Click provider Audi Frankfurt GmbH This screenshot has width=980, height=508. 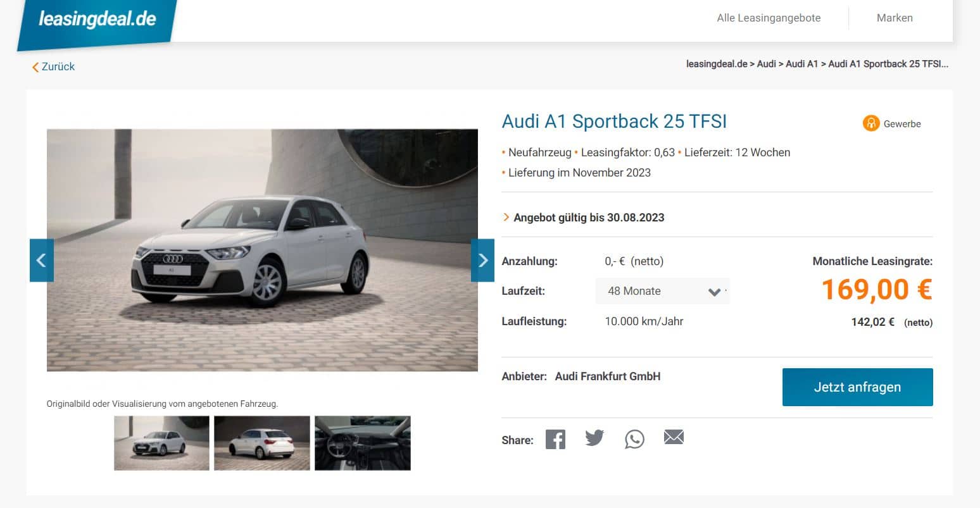(x=608, y=376)
